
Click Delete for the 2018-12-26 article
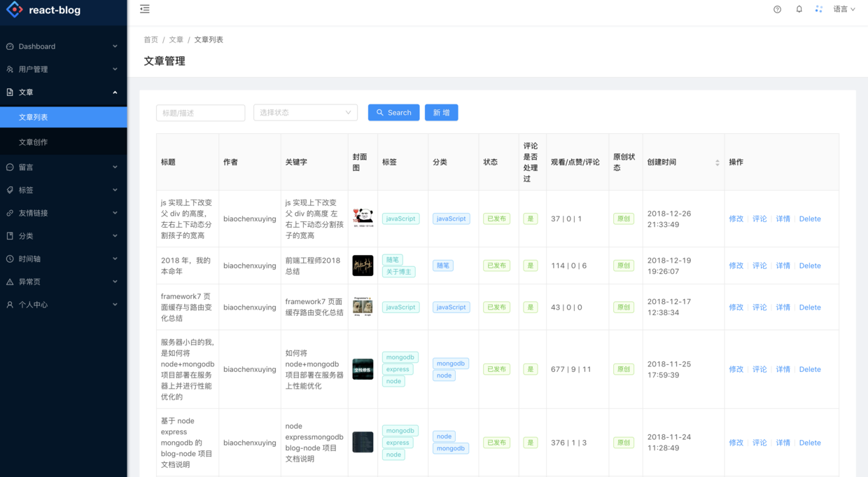[x=809, y=219]
